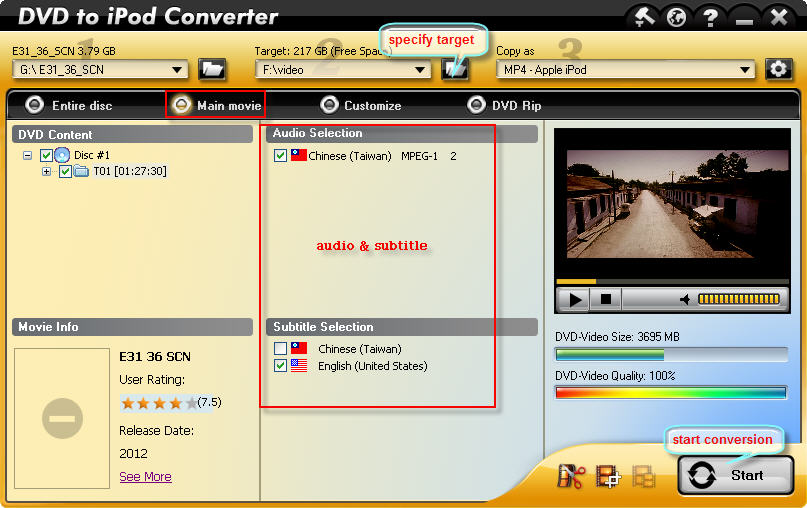Click the T01 folder icon
This screenshot has width=807, height=508.
(x=81, y=171)
